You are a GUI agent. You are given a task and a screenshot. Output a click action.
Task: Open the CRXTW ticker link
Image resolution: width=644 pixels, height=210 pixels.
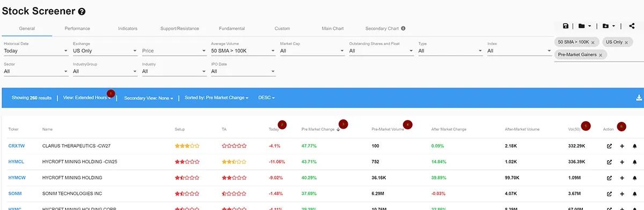[16, 146]
